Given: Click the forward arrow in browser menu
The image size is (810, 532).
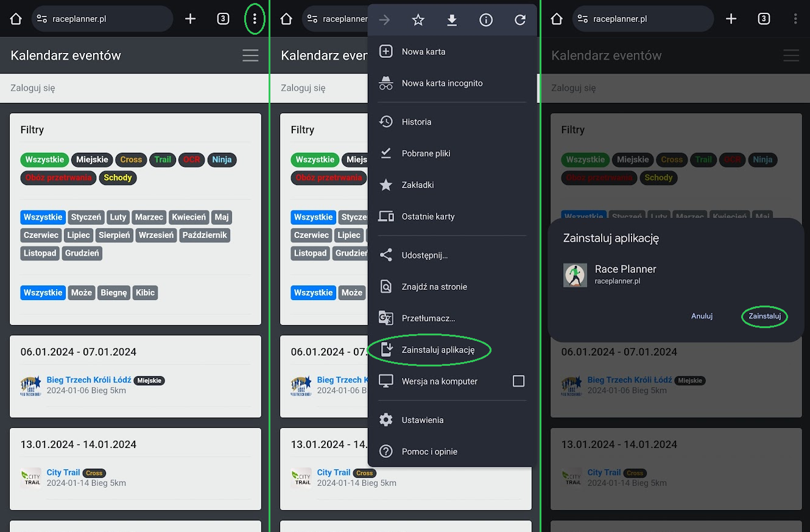Looking at the screenshot, I should [384, 20].
